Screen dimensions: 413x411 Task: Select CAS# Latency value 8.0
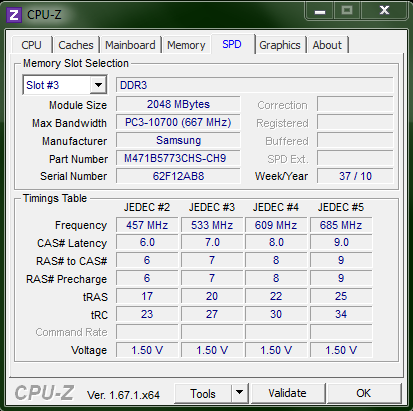tap(276, 242)
